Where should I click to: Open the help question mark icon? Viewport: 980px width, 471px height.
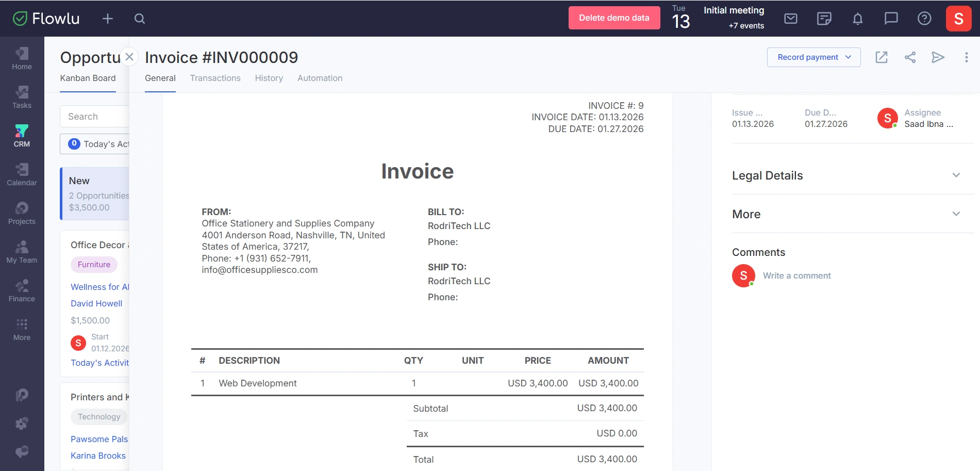924,19
